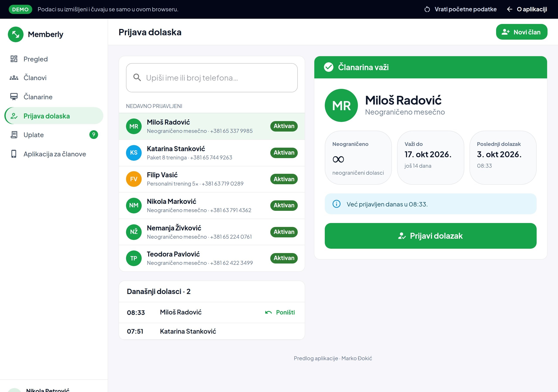
Task: Choose Nemanja Živković in the list
Action: point(212,232)
